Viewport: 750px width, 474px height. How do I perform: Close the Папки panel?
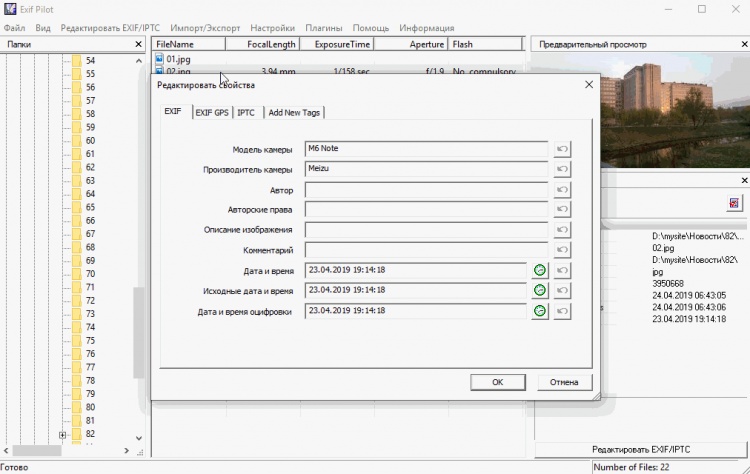[138, 44]
